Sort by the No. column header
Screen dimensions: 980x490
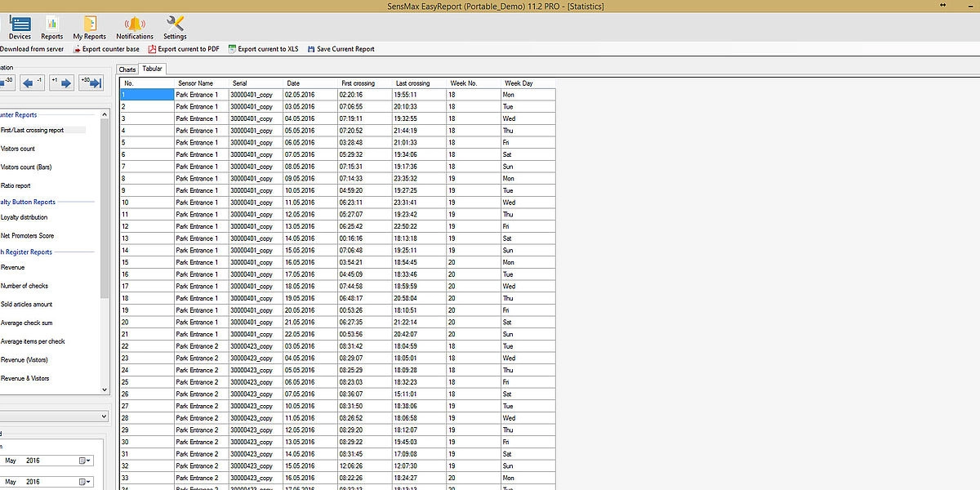pos(148,83)
